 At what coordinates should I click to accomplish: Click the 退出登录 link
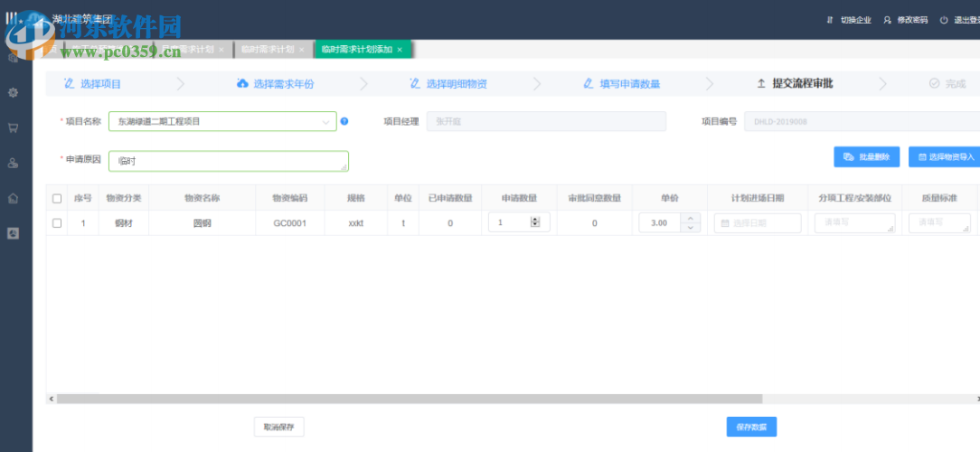[966, 20]
